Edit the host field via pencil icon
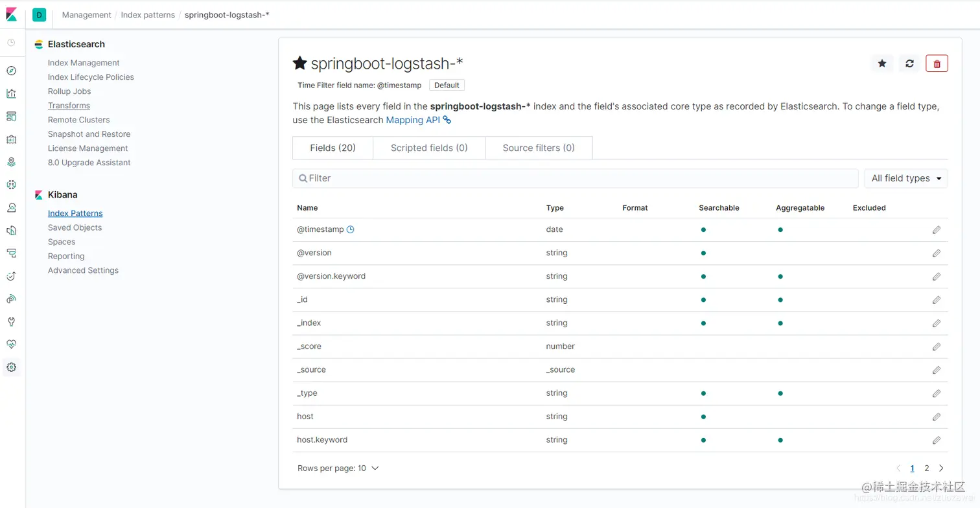 937,417
